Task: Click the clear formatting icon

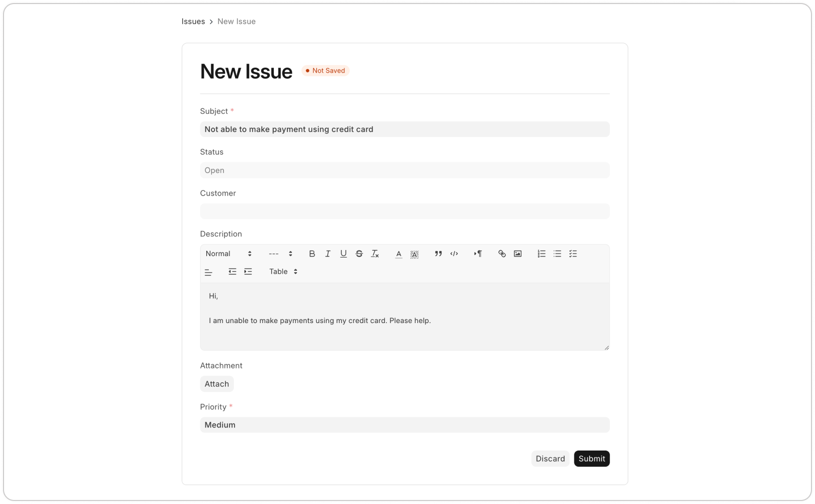Action: [x=375, y=254]
